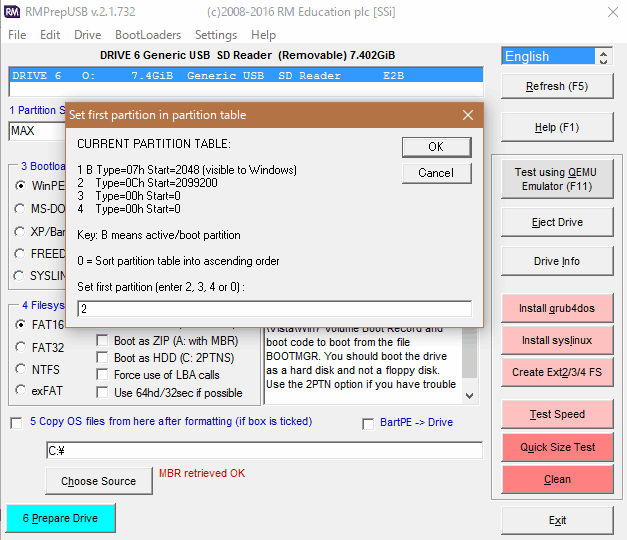This screenshot has height=540, width=627.
Task: Click the 6 Prepare Drive button
Action: click(60, 518)
